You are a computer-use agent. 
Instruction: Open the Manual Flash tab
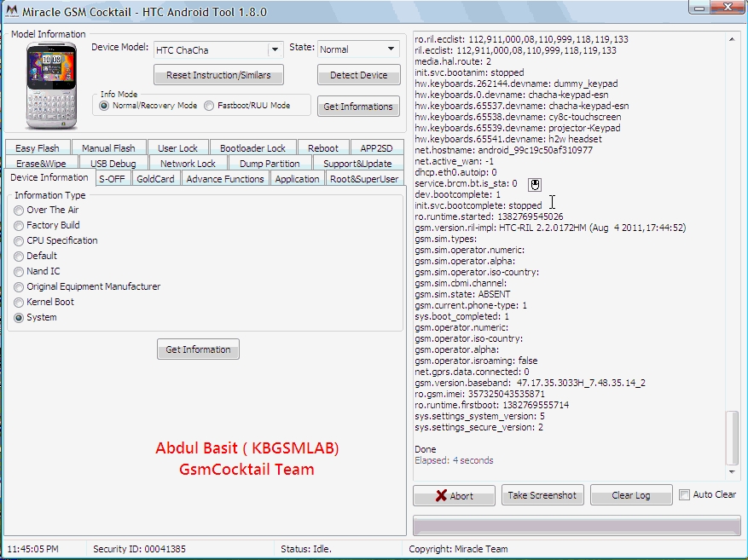tap(108, 148)
